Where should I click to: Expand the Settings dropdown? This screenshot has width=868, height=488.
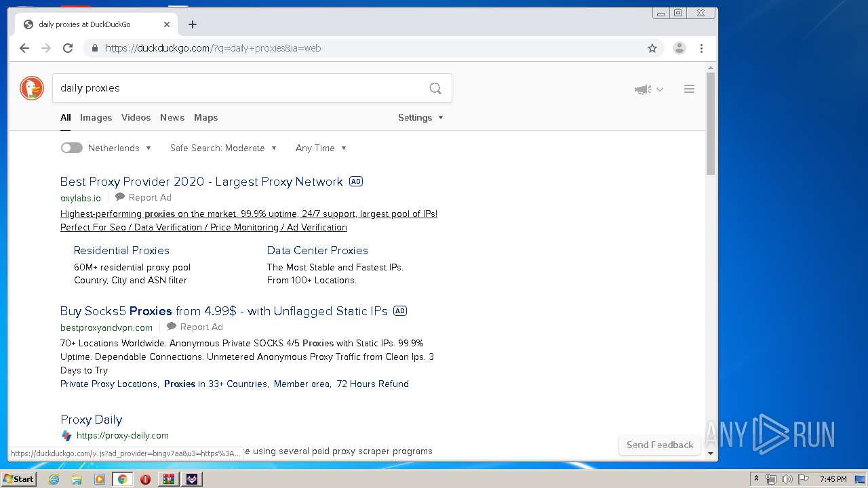[x=420, y=117]
